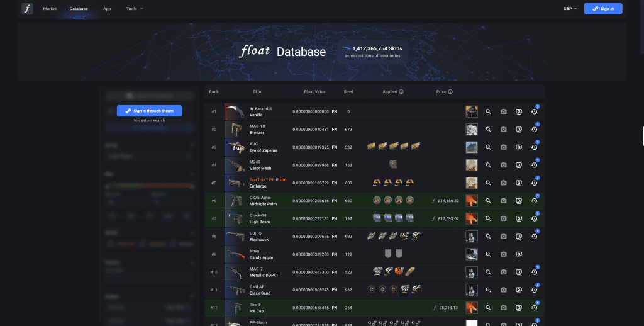Open the App navigation item
Screen dimensions: 644x326
click(107, 9)
